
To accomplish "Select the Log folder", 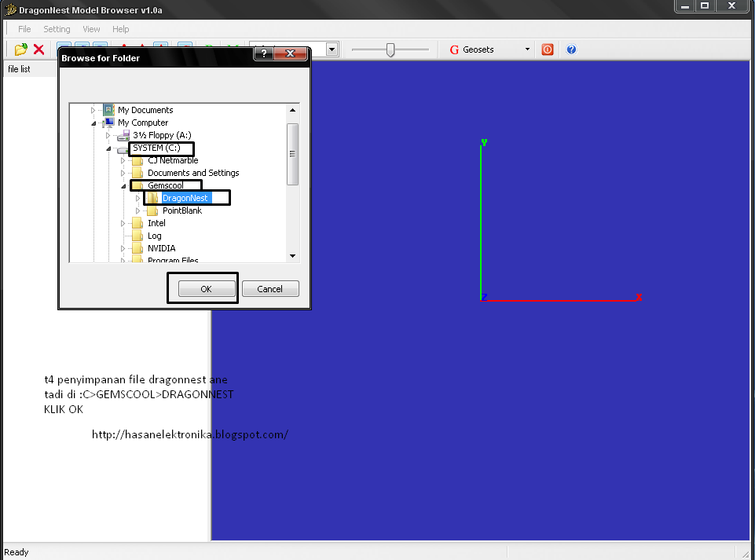I will [x=155, y=236].
